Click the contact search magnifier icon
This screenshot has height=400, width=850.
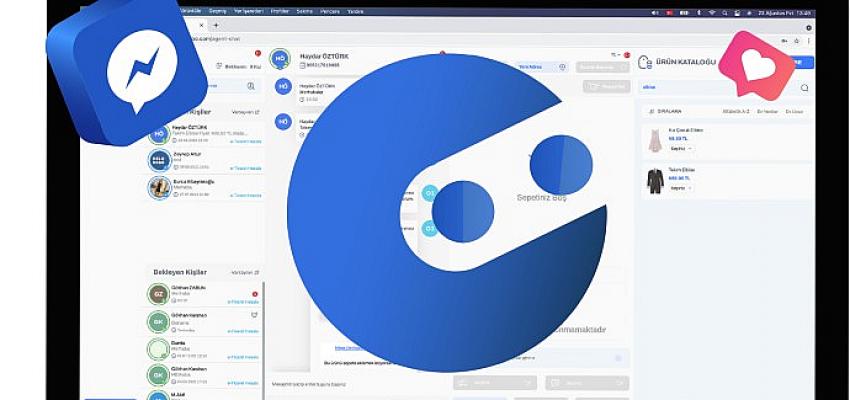pyautogui.click(x=251, y=86)
